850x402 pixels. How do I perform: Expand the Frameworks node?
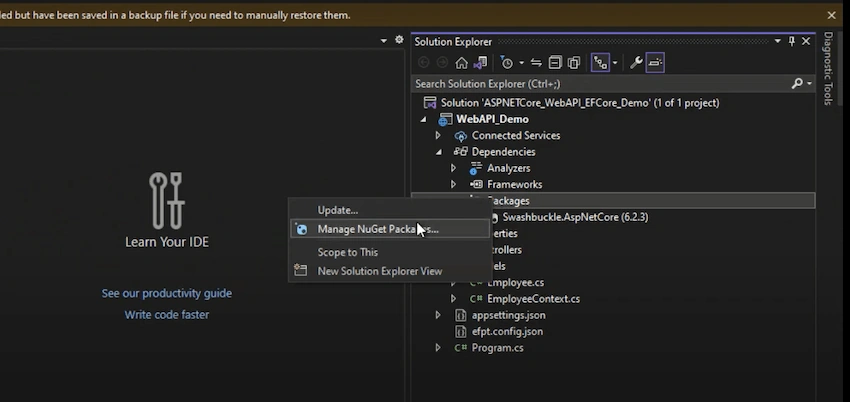(453, 185)
